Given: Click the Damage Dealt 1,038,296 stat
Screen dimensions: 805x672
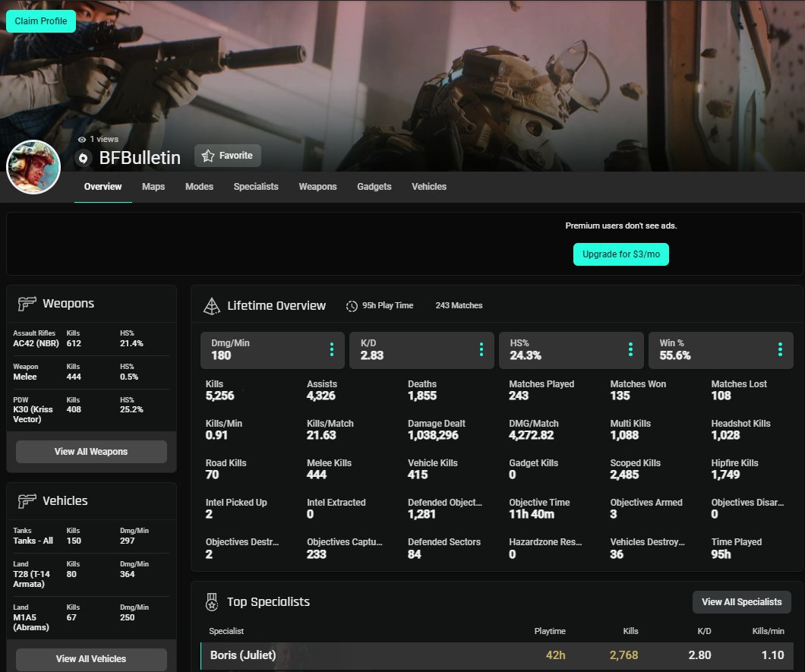Looking at the screenshot, I should coord(437,430).
